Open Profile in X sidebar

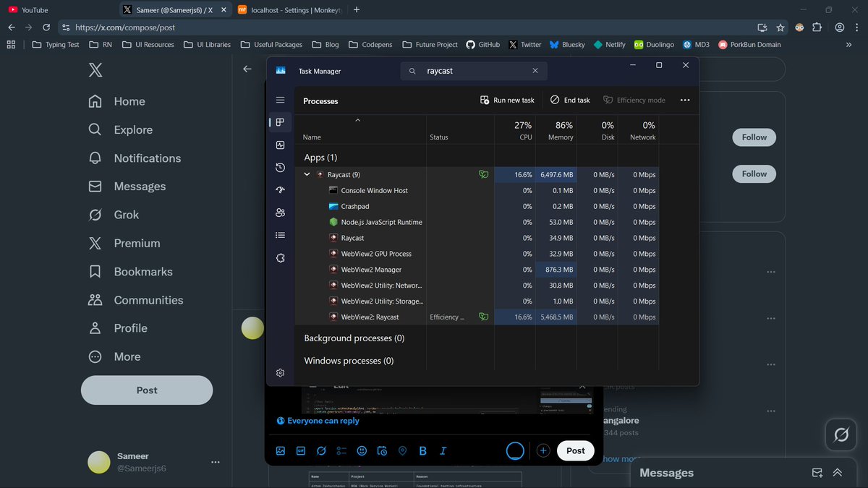[x=117, y=328]
